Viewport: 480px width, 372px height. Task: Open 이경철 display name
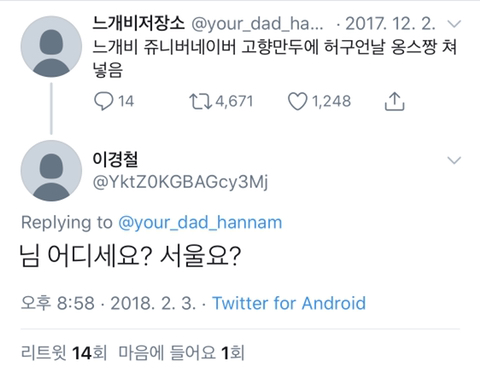coord(115,160)
